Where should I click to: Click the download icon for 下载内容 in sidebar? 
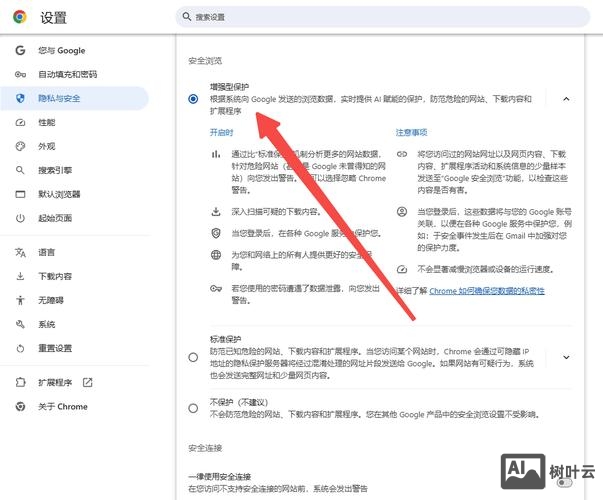[20, 276]
